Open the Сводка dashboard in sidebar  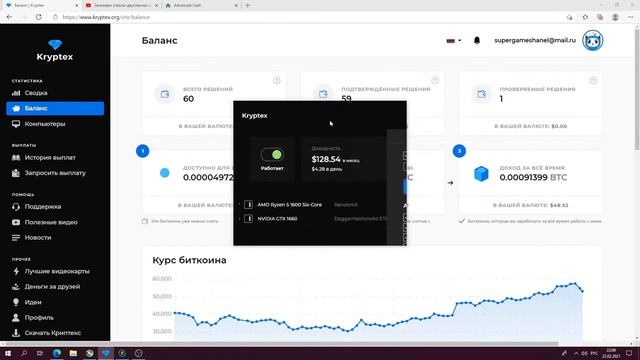point(36,93)
